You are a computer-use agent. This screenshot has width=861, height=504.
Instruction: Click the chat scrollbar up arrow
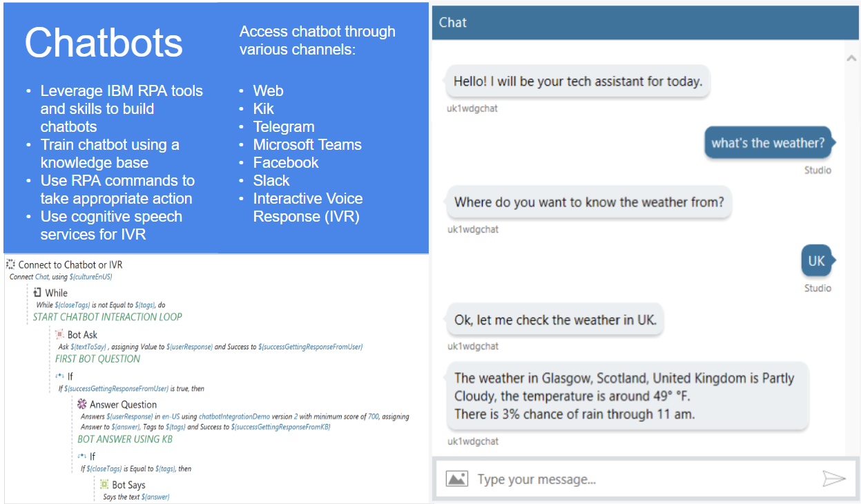[851, 59]
